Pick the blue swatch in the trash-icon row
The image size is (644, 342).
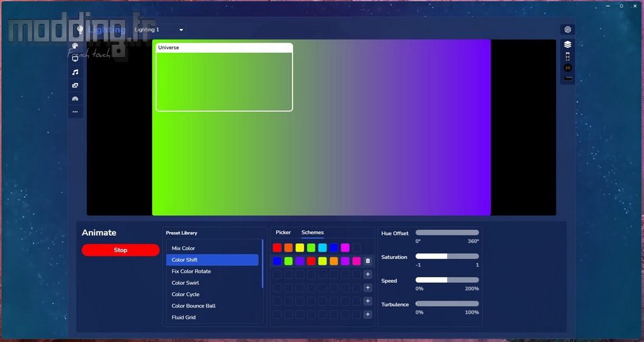pos(277,261)
